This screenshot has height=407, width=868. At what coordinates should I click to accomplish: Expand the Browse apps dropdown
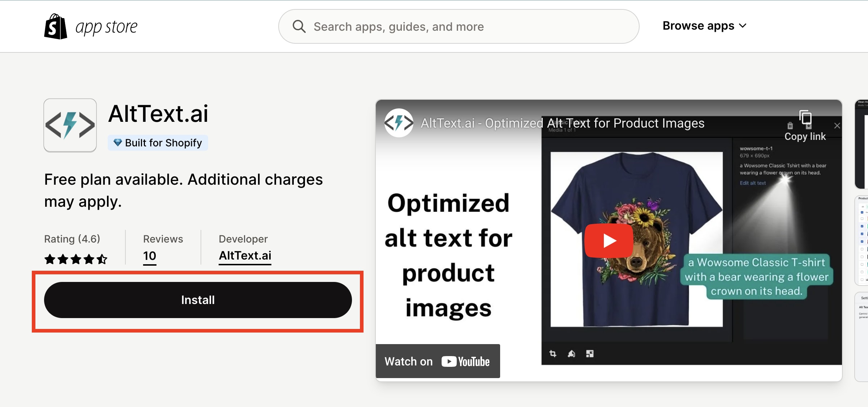point(704,26)
